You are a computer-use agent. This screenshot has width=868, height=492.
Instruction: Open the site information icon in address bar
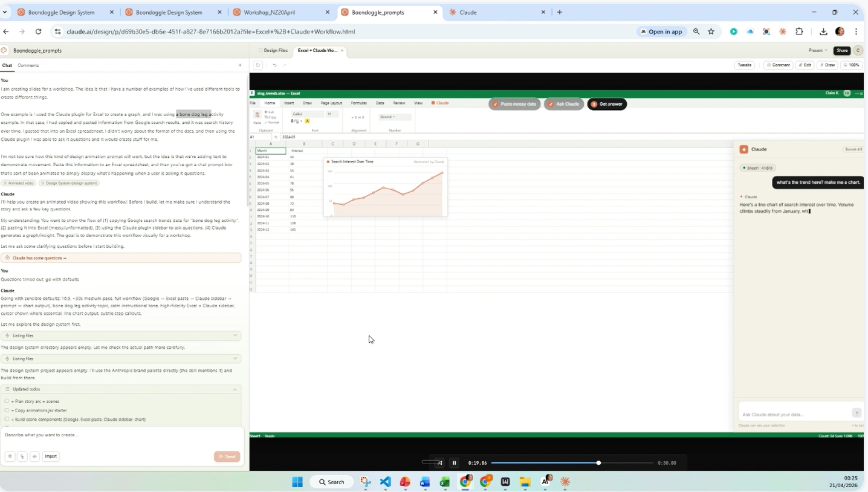(x=57, y=31)
